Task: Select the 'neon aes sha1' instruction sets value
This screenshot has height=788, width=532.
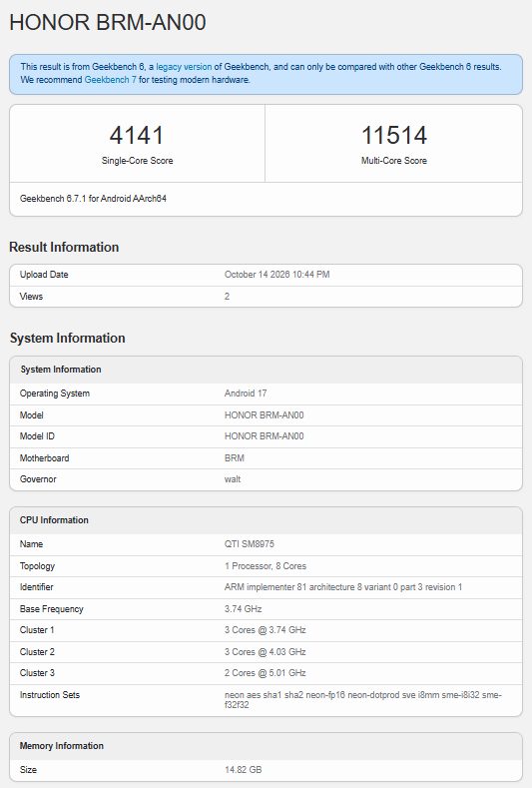Action: (362, 700)
